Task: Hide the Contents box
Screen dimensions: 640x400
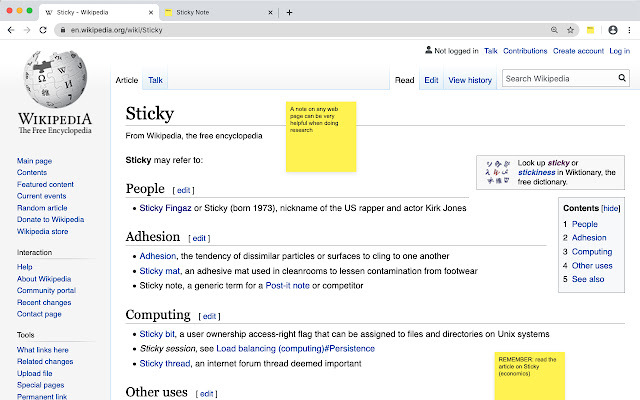Action: 611,208
